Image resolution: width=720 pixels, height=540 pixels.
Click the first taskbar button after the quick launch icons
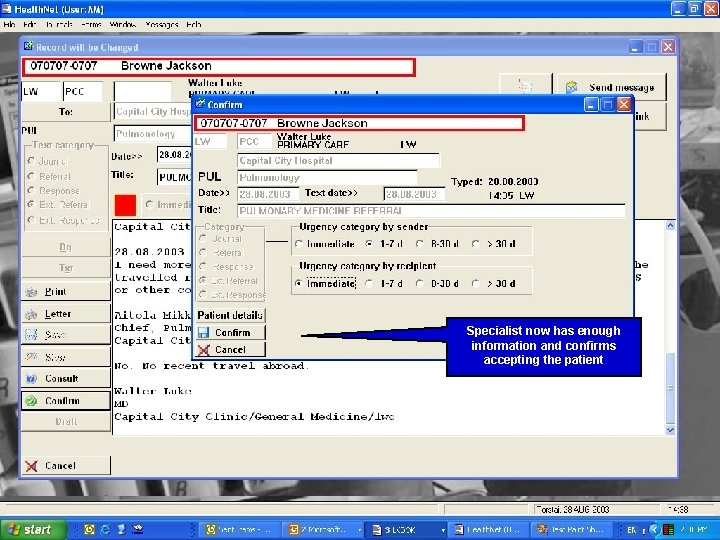tap(239, 529)
